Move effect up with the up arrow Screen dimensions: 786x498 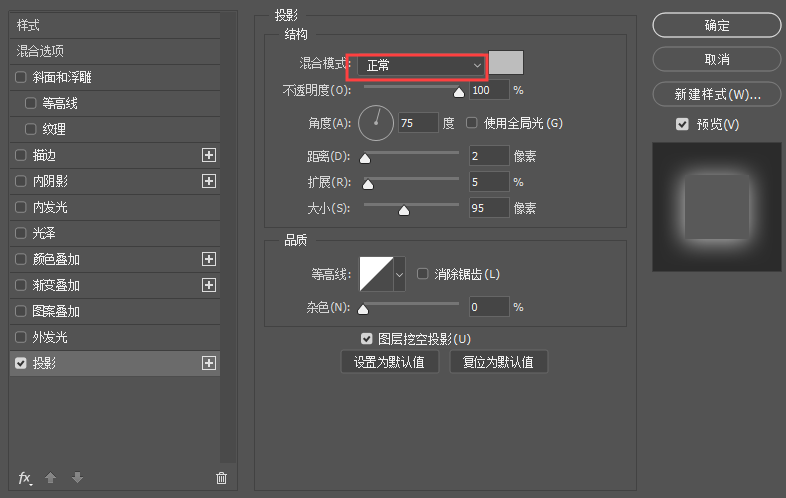[x=50, y=477]
